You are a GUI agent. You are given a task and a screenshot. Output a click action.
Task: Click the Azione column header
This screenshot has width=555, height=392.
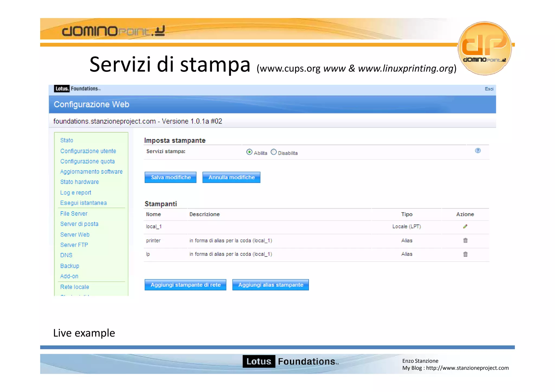point(465,214)
